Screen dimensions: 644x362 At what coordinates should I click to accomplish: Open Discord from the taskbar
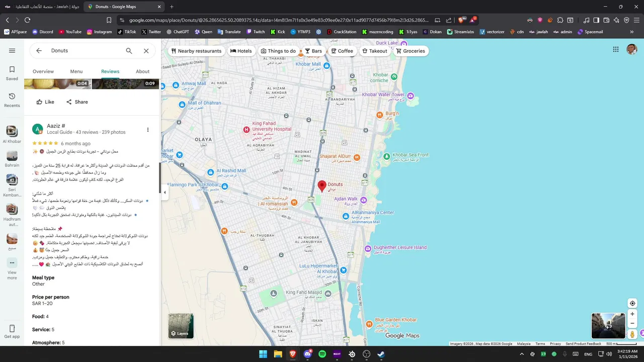pos(307,354)
